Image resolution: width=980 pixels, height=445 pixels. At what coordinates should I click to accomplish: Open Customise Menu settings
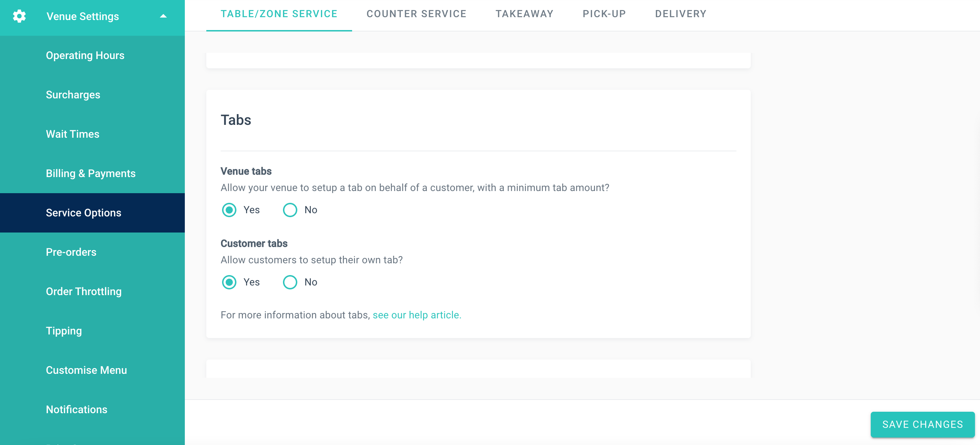pos(86,370)
